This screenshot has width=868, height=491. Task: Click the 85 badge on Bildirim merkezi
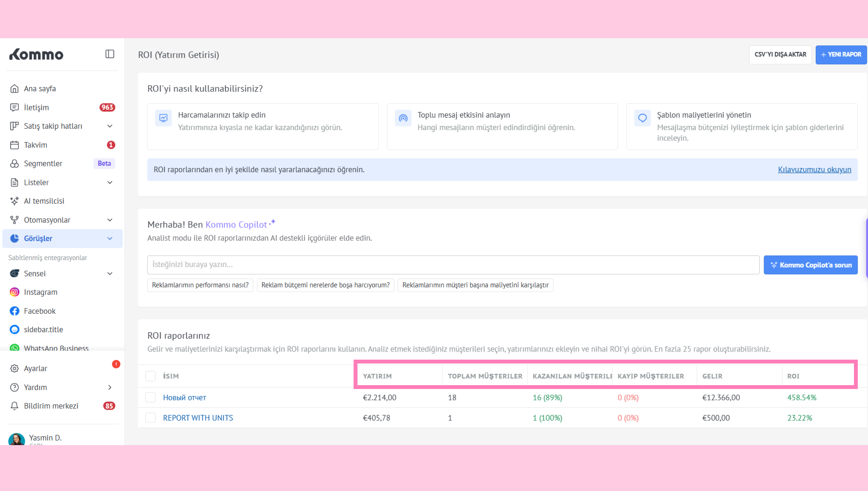(109, 406)
